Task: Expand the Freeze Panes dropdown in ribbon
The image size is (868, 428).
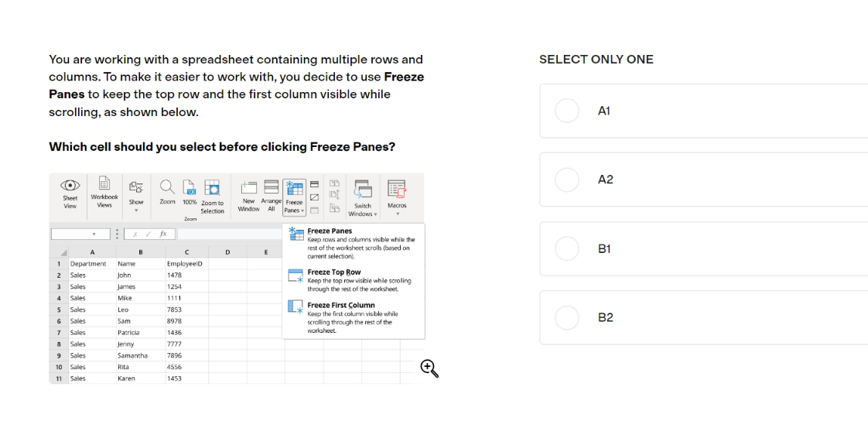Action: click(295, 197)
